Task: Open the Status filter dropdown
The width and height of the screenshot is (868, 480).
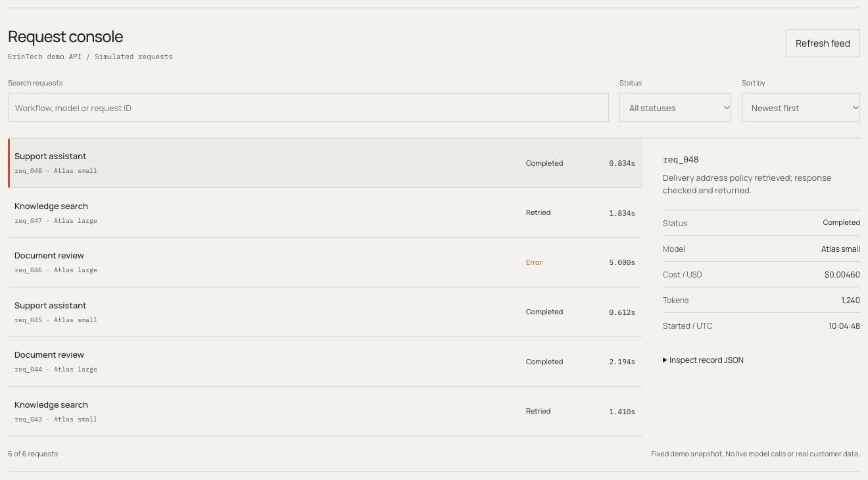Action: pos(675,108)
